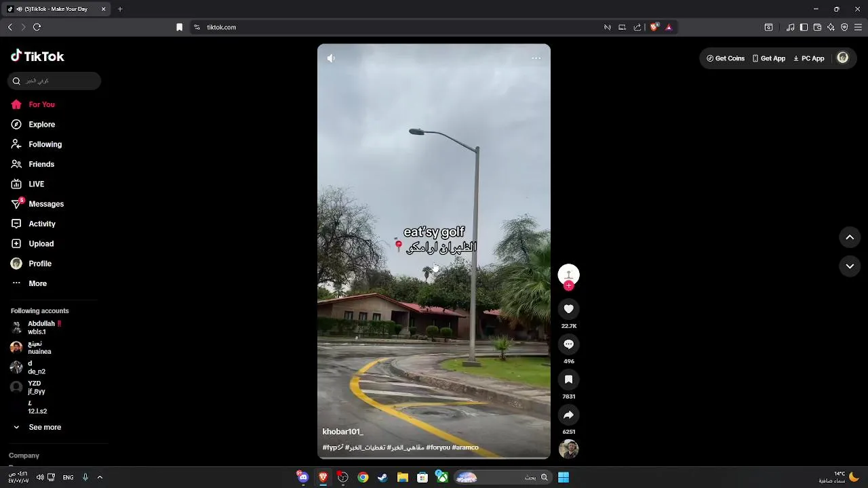Open the Brave Wallet icon
Screen dimensions: 868x488
pos(817,27)
